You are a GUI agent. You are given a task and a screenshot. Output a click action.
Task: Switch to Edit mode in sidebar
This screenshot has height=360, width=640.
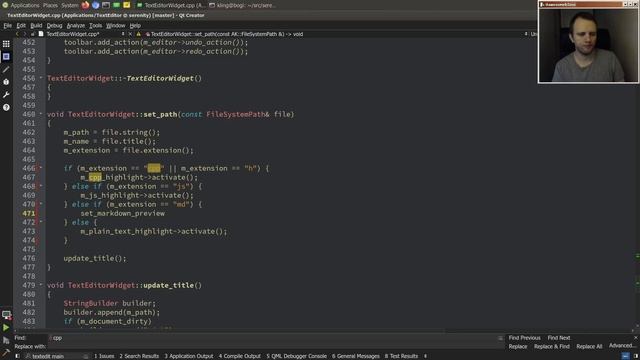[x=6, y=57]
